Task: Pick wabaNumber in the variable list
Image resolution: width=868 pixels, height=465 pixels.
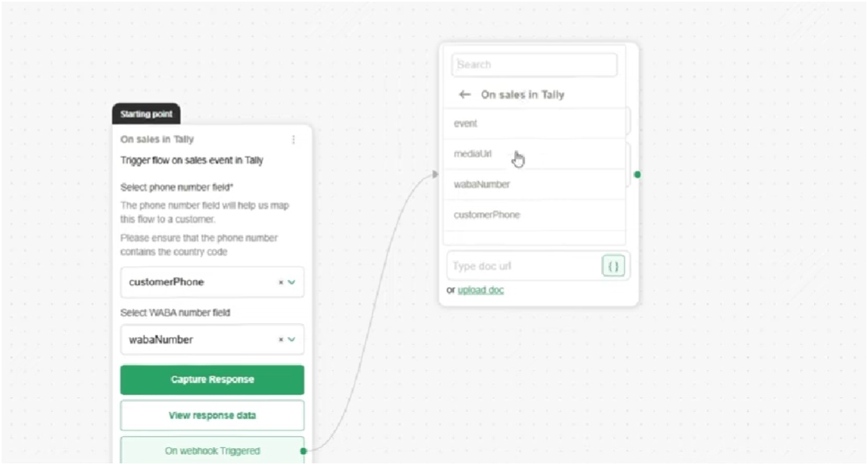Action: [x=535, y=185]
